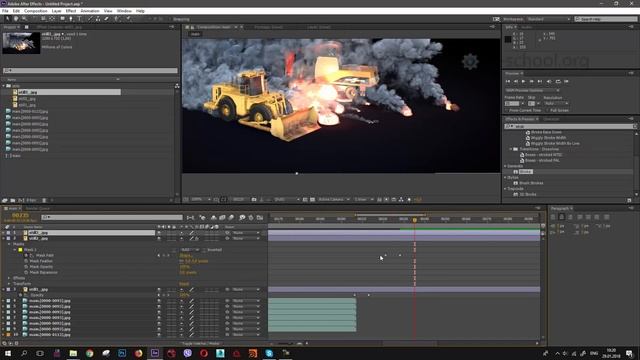640x360 pixels.
Task: Open the Active Camera view dropdown
Action: pyautogui.click(x=333, y=200)
